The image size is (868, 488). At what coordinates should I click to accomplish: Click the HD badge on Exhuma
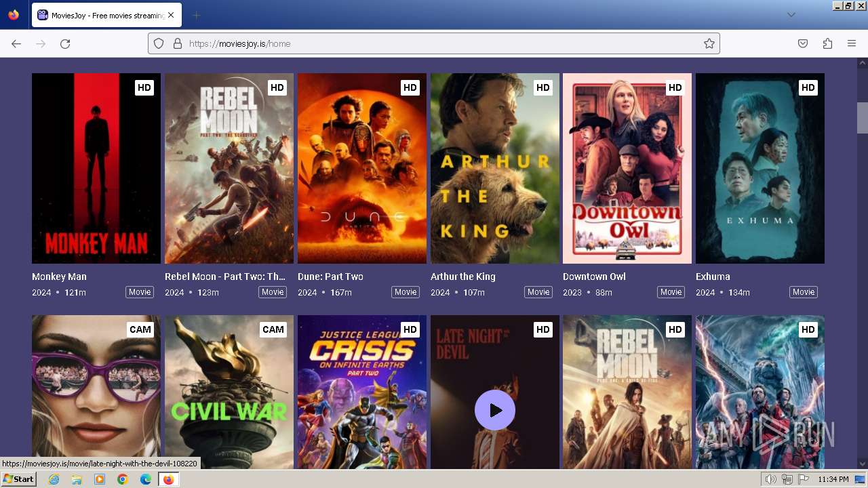[808, 87]
